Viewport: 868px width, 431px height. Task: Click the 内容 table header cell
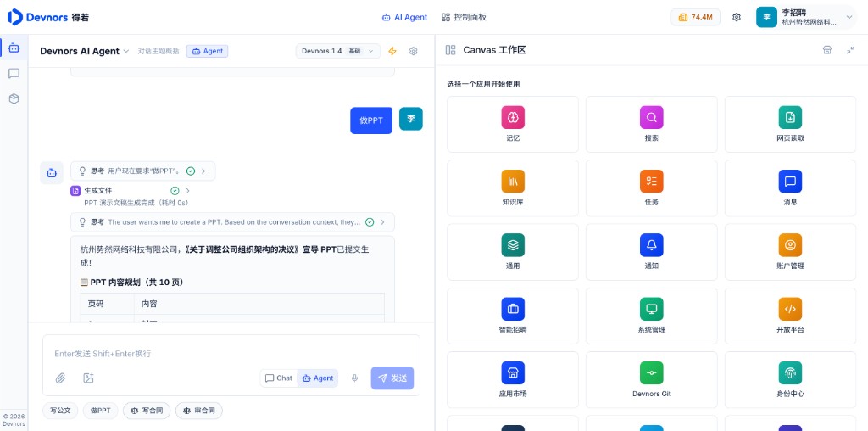point(259,304)
